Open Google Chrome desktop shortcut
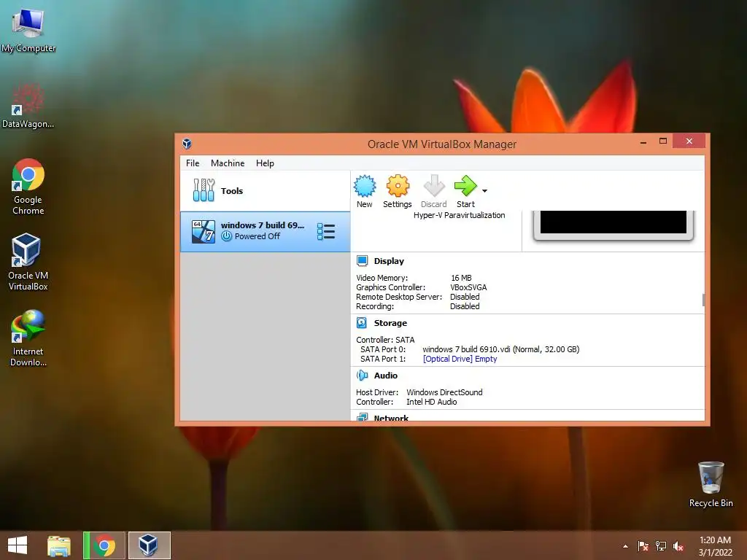This screenshot has width=747, height=560. pos(28,186)
